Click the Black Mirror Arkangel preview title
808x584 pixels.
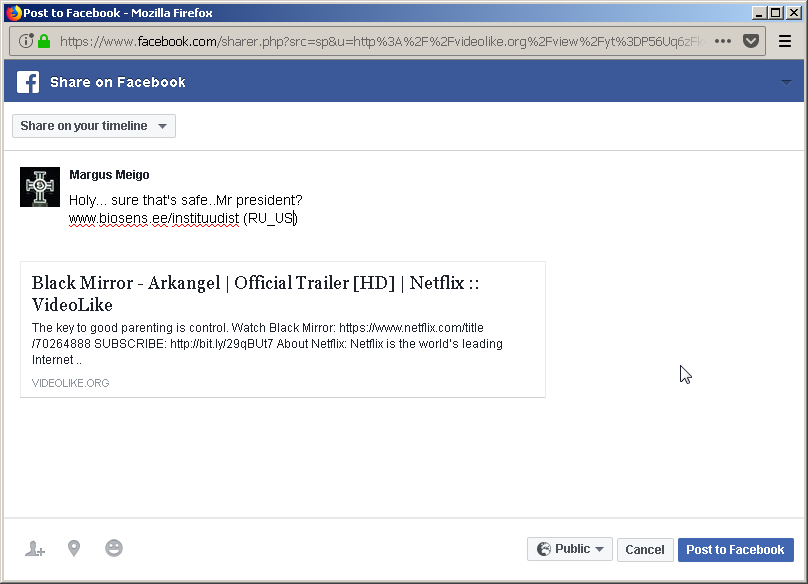(x=256, y=294)
